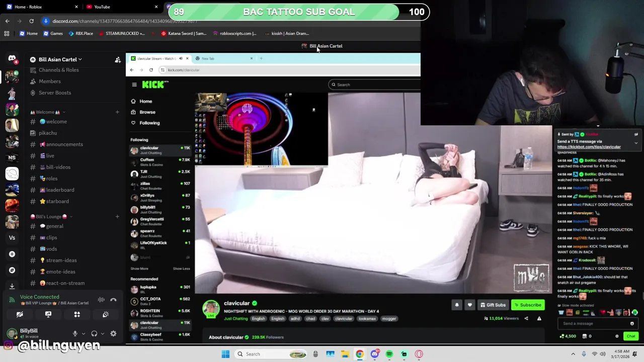
Task: Collapse Bill's Lounge channel category
Action: click(x=50, y=217)
